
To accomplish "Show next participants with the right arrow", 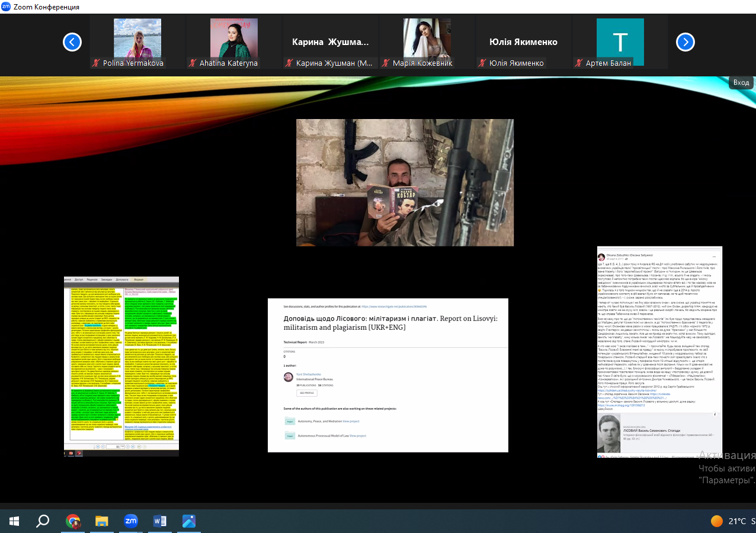I will pyautogui.click(x=685, y=42).
